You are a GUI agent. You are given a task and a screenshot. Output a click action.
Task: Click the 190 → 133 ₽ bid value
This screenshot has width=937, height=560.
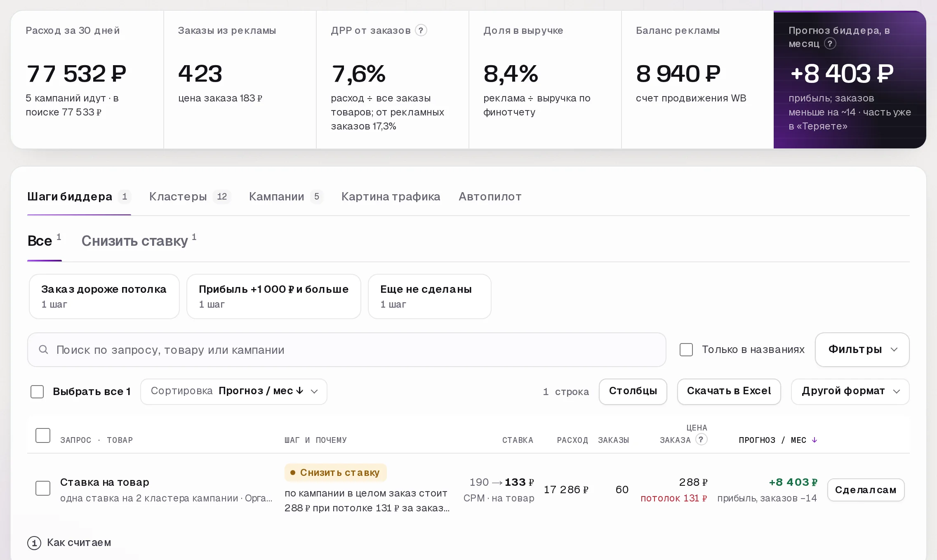(x=501, y=482)
